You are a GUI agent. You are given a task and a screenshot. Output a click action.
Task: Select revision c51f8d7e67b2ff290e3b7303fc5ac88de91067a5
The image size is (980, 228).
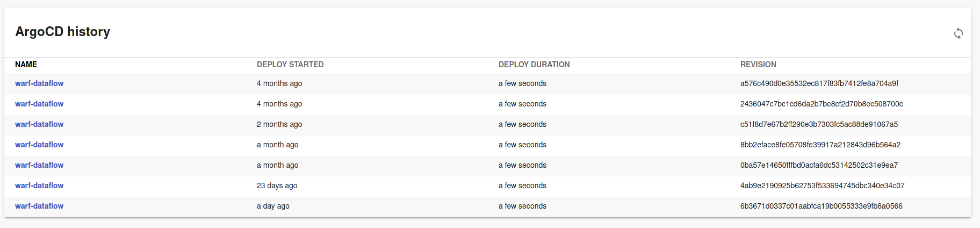[x=819, y=124]
